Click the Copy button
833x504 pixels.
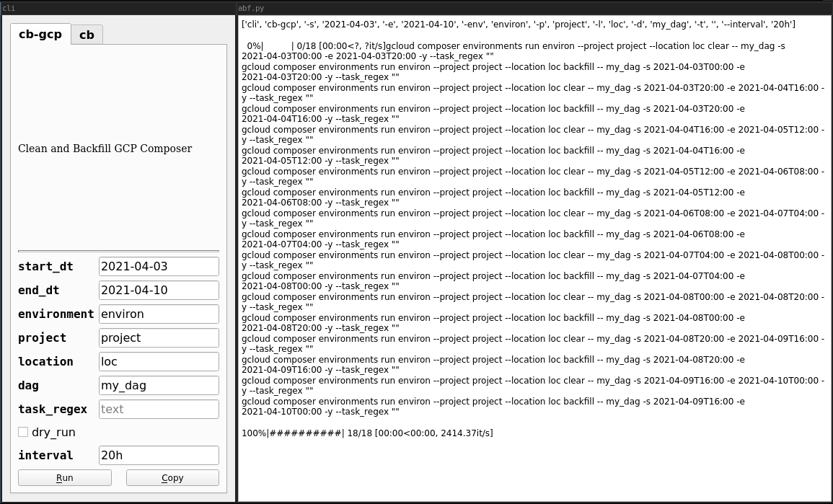(x=172, y=477)
